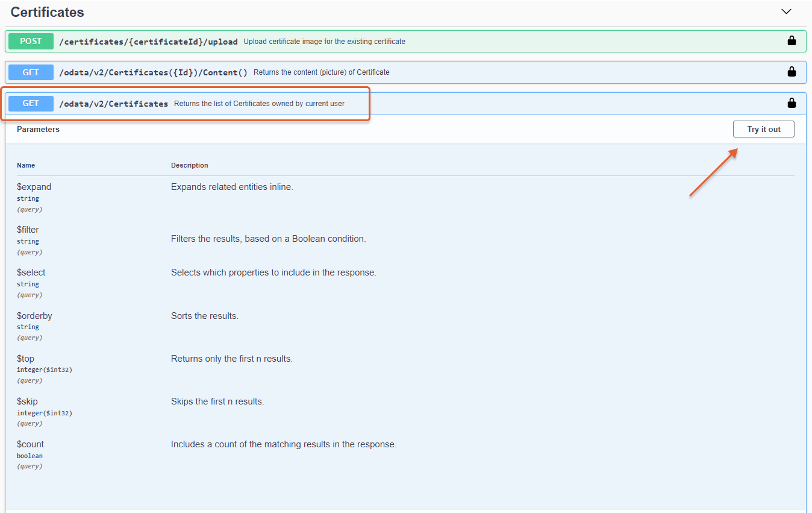The height and width of the screenshot is (513, 812).
Task: Expand the GET Certificates({Id})/Content() operation badge
Action: [31, 72]
